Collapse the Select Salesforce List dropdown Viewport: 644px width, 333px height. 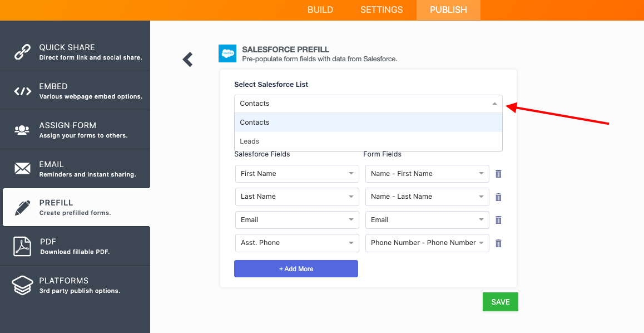tap(494, 104)
